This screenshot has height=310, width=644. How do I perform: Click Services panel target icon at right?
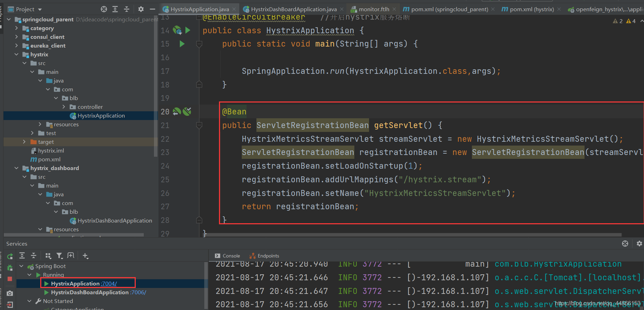[x=625, y=244]
